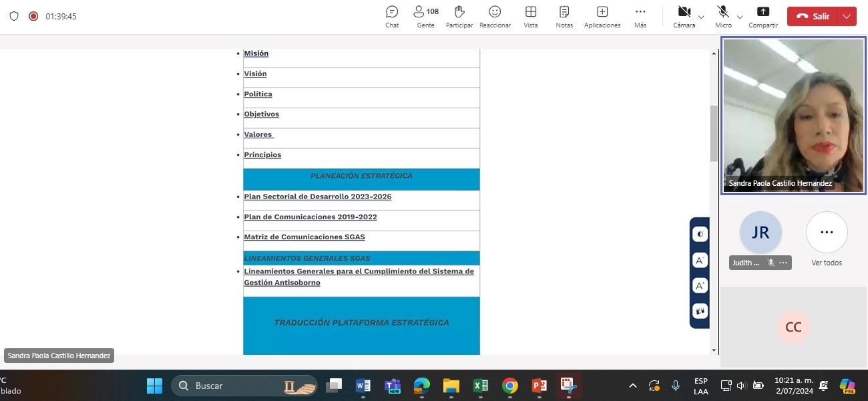Turn on the Cámara
This screenshot has height=401, width=868.
click(x=684, y=17)
